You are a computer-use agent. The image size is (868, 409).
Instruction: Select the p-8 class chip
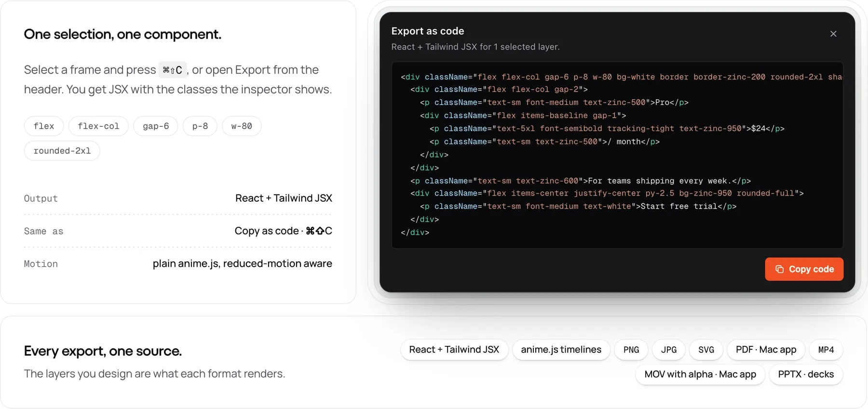200,126
